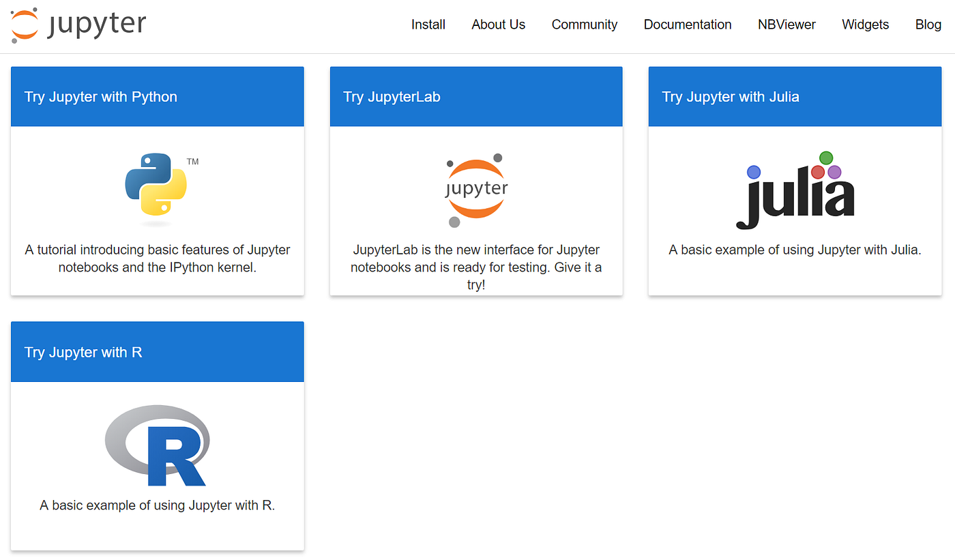Go to the Community section
Image resolution: width=955 pixels, height=560 pixels.
[x=584, y=25]
